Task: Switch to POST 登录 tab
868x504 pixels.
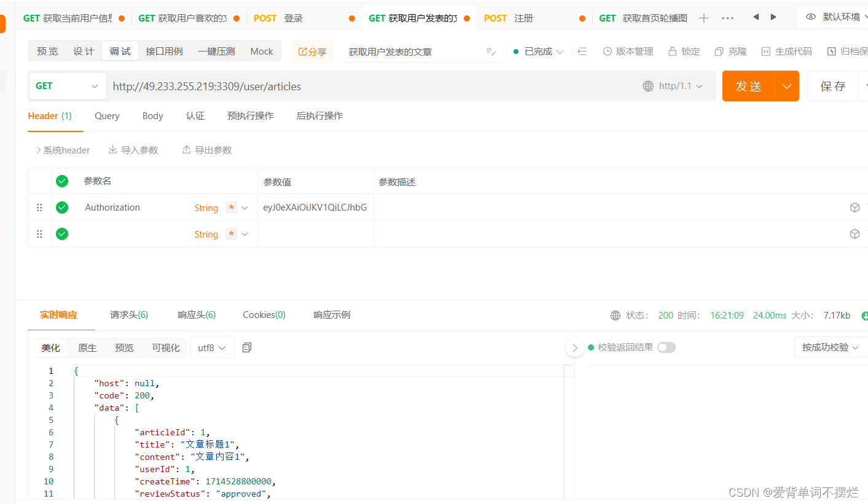Action: point(304,18)
